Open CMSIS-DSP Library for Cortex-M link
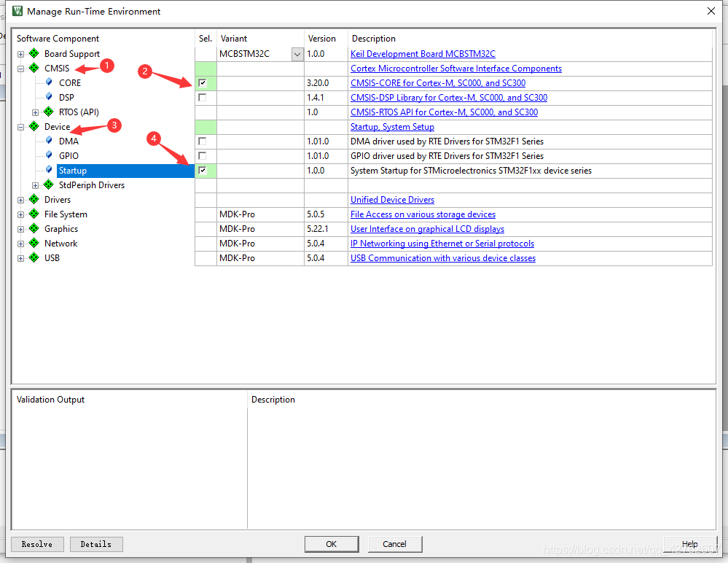 click(x=448, y=98)
